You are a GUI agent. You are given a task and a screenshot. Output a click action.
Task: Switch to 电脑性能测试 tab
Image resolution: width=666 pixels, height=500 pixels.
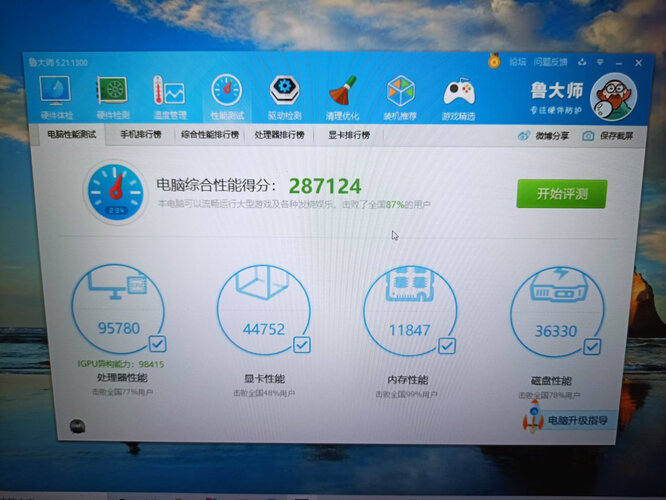[71, 135]
